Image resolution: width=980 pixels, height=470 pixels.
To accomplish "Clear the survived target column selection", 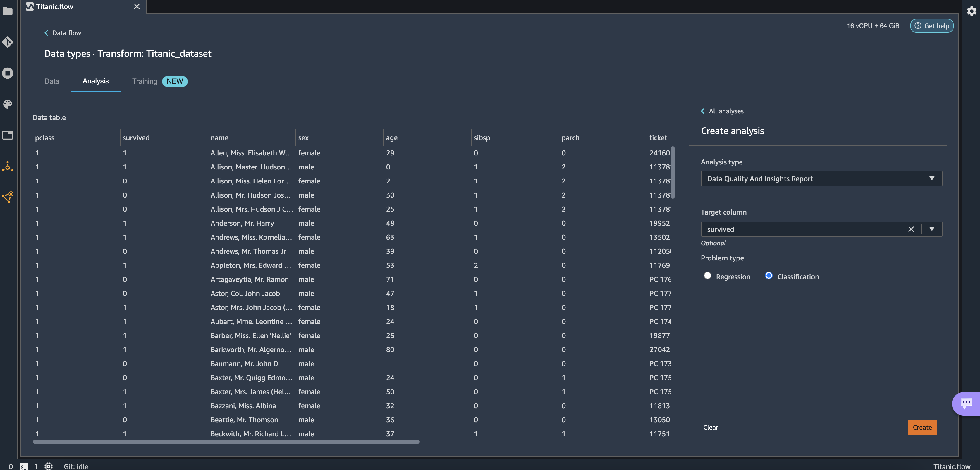I will tap(911, 229).
